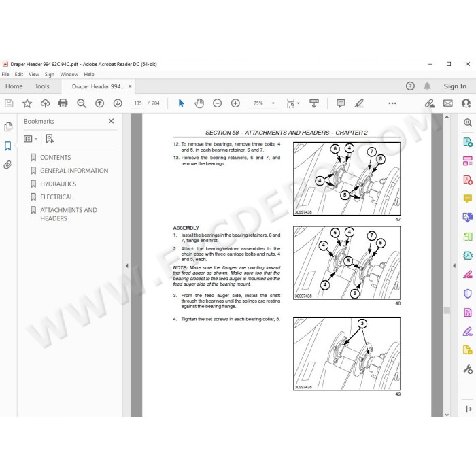Zoom out with the minus button
The width and height of the screenshot is (476, 476).
click(218, 103)
